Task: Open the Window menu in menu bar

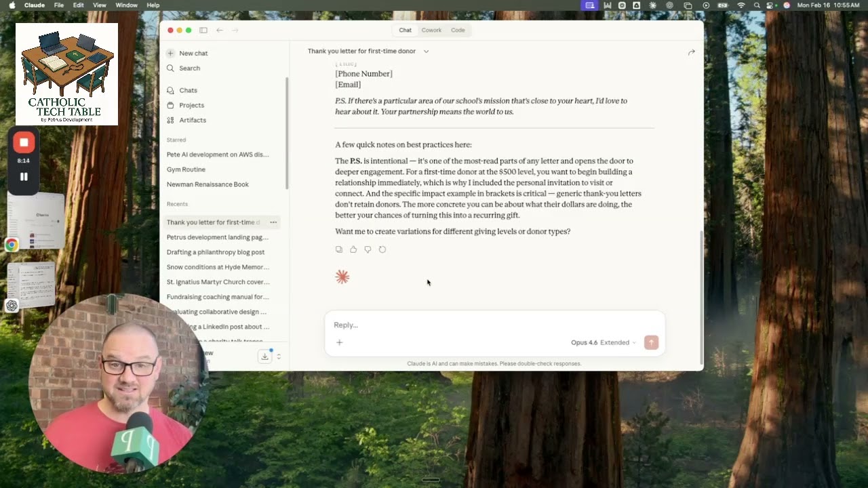Action: (x=127, y=5)
